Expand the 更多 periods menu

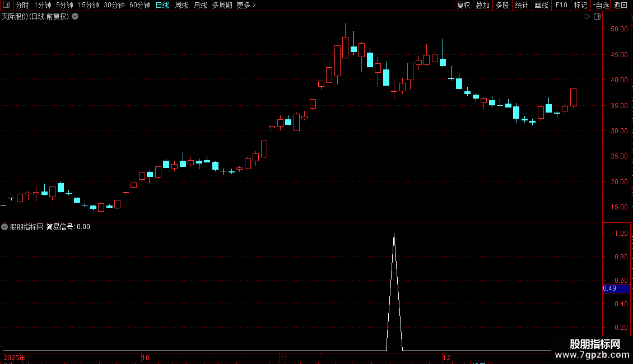coord(246,5)
